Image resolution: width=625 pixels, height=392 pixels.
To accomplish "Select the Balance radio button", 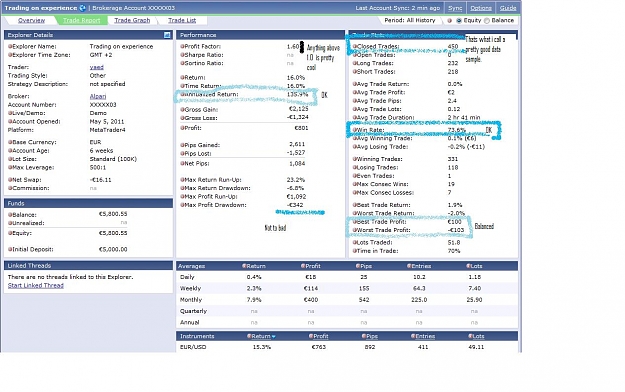I will pos(486,20).
